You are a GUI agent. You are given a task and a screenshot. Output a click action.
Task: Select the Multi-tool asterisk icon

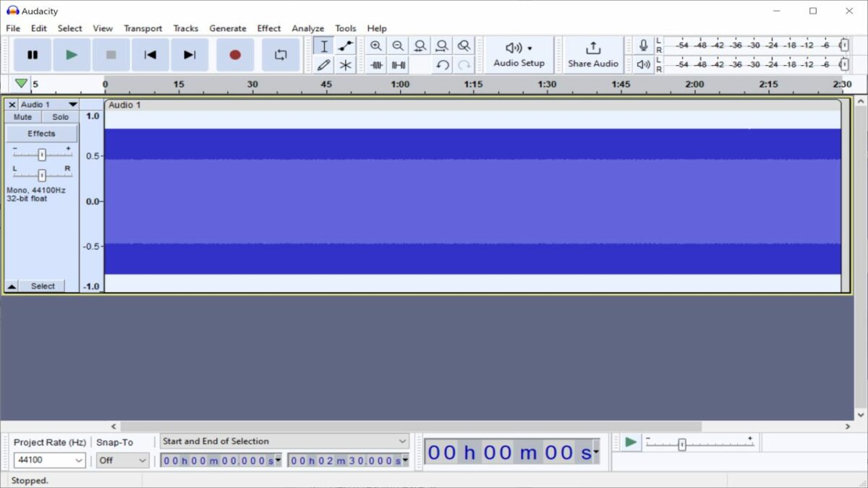(x=346, y=65)
